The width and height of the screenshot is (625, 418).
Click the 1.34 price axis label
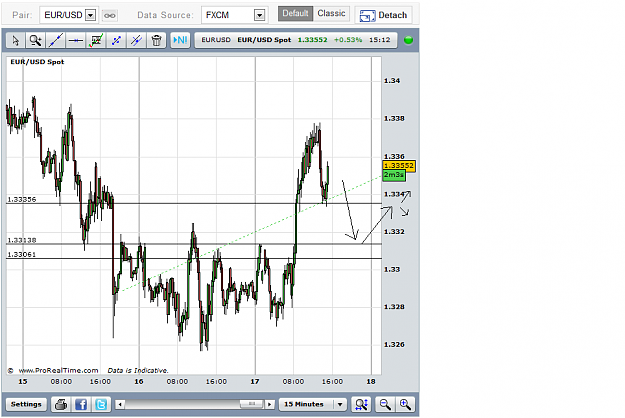392,81
